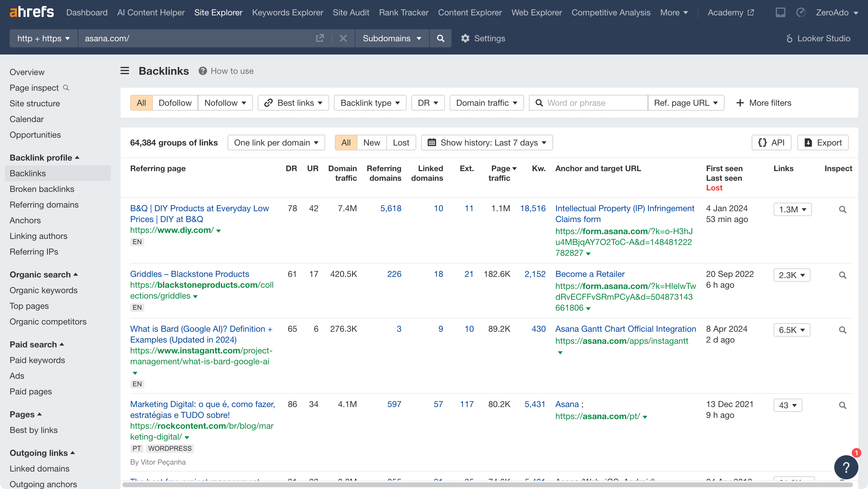The height and width of the screenshot is (489, 868).
Task: Open the Subdomains mode dropdown
Action: 392,38
